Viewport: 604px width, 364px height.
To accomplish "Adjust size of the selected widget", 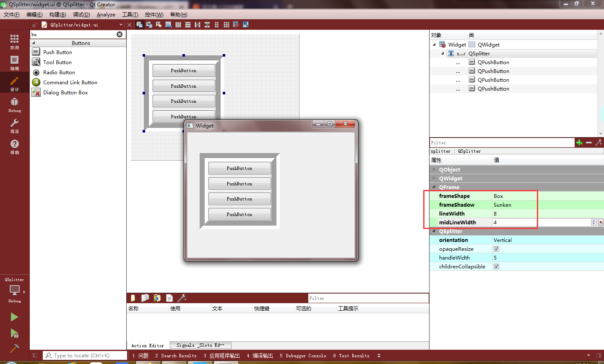I will coord(246,24).
